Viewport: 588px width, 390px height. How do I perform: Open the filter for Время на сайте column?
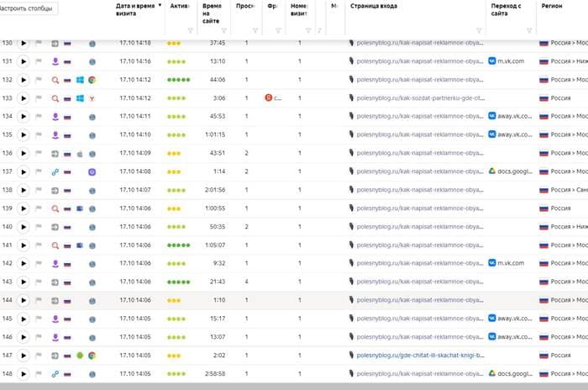[224, 31]
